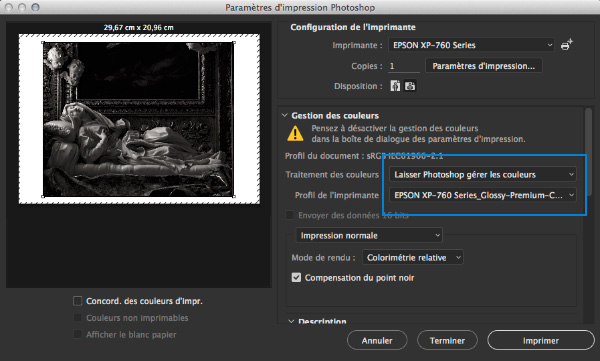Select portrait orientation layout icon
Image resolution: width=600 pixels, height=361 pixels.
(x=395, y=86)
